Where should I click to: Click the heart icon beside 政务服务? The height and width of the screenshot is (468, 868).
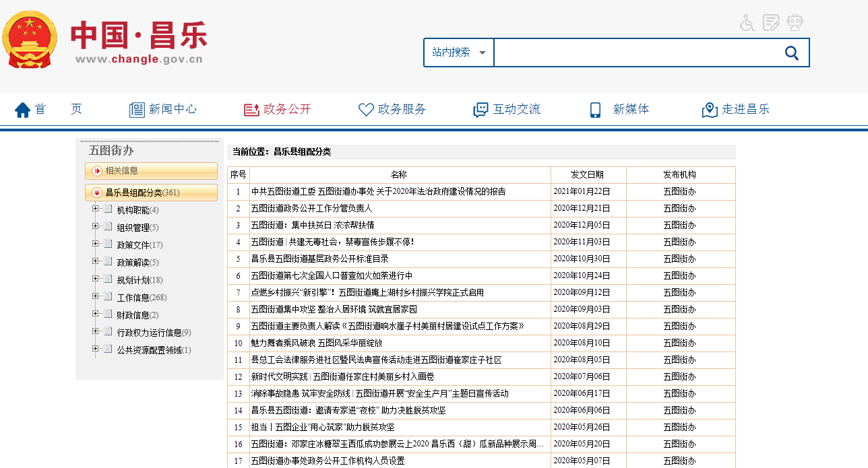tap(366, 110)
